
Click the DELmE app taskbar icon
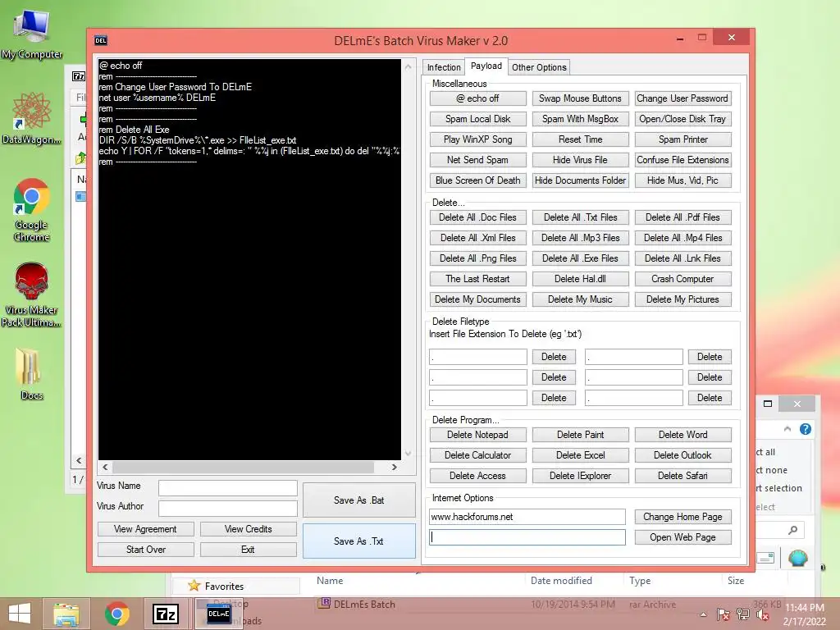point(218,614)
